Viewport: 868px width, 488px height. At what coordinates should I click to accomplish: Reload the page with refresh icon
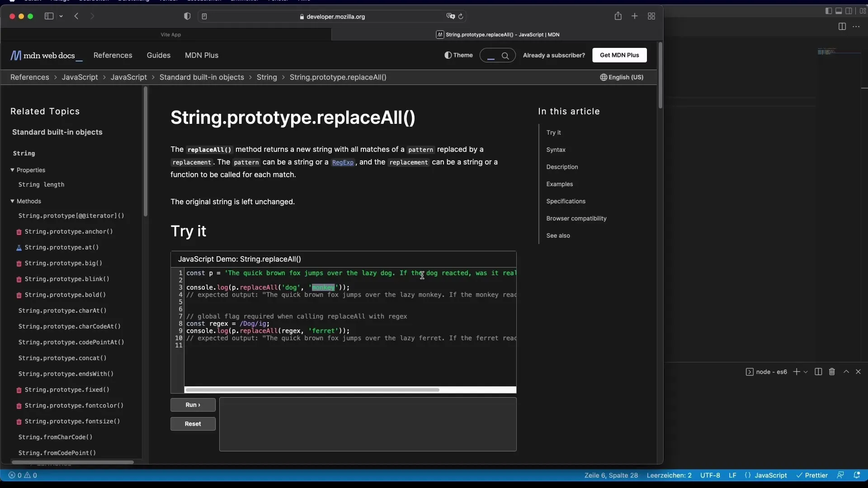tap(461, 16)
